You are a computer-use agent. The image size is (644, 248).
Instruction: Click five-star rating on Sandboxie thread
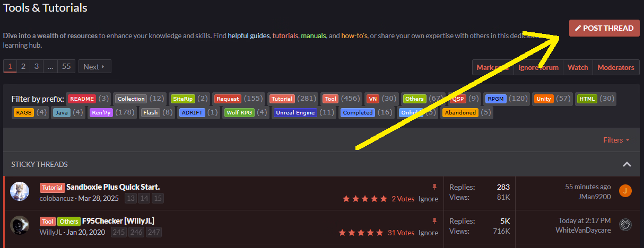(x=365, y=199)
